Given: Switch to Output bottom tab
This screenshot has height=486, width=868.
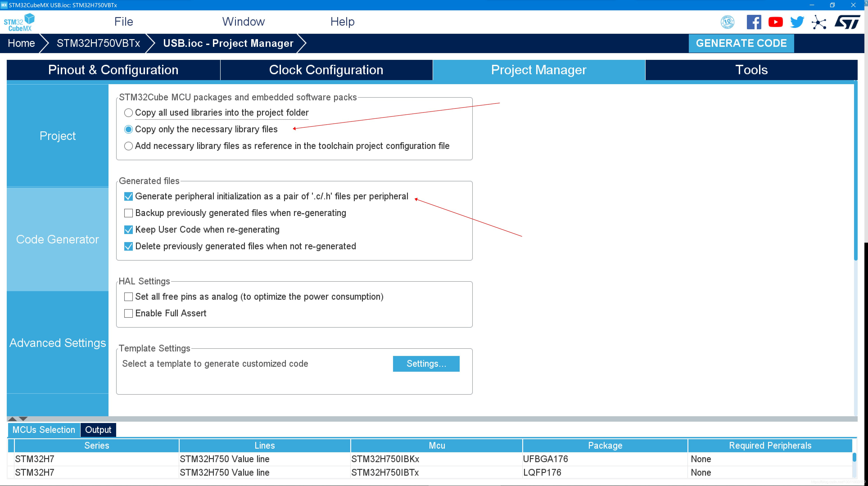Looking at the screenshot, I should [x=98, y=430].
